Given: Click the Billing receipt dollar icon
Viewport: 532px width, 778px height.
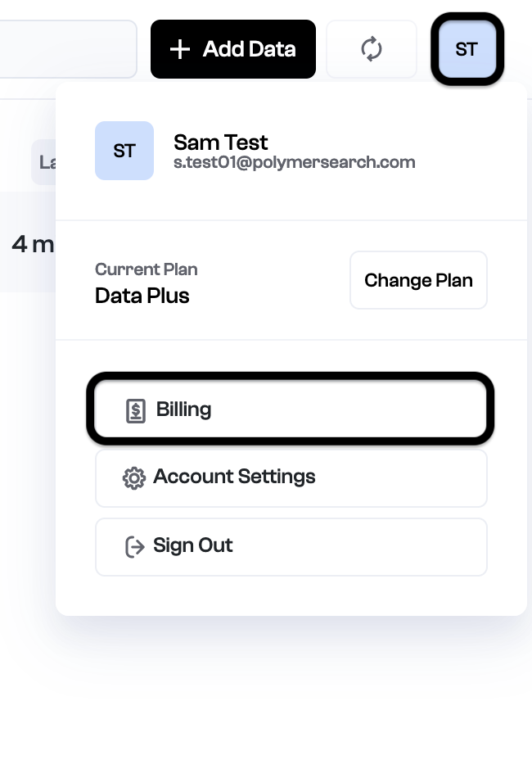Looking at the screenshot, I should point(136,411).
